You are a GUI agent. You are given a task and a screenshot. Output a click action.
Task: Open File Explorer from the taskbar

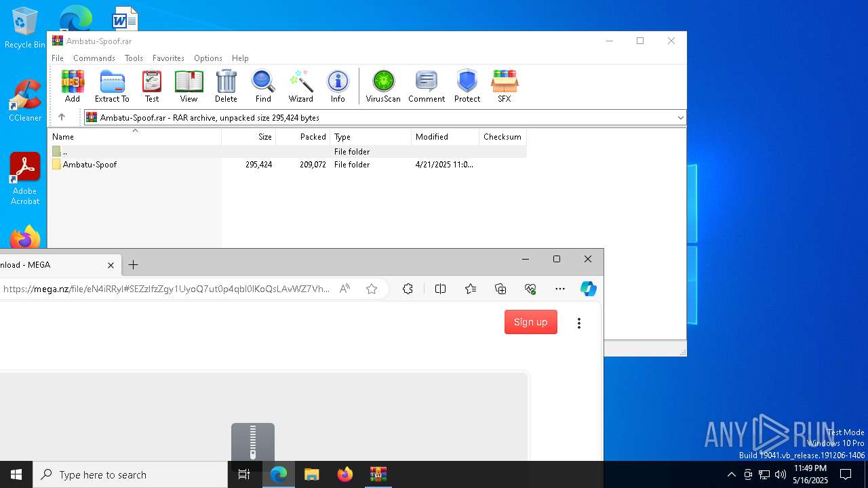coord(312,474)
